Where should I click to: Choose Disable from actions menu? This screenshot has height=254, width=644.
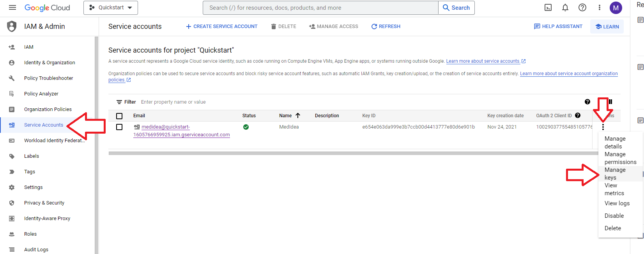click(621, 216)
